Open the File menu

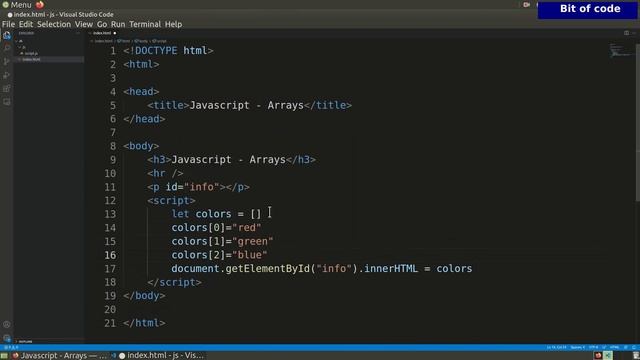[8, 24]
